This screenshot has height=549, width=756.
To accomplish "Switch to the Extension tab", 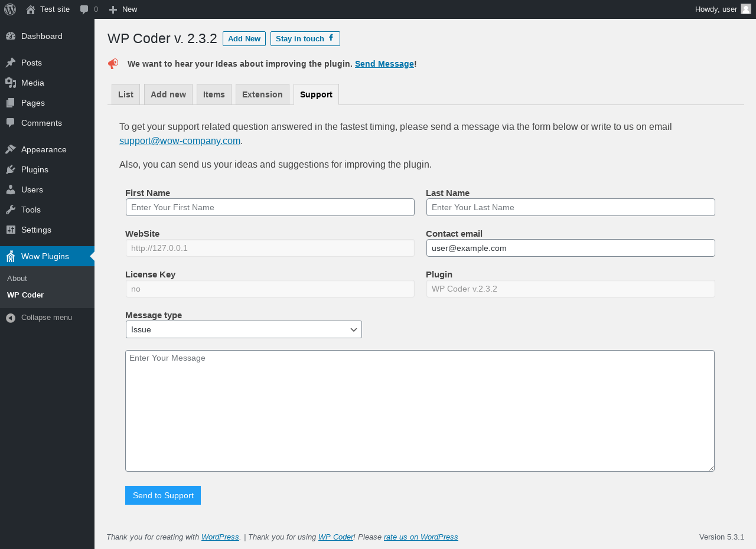I will click(262, 94).
